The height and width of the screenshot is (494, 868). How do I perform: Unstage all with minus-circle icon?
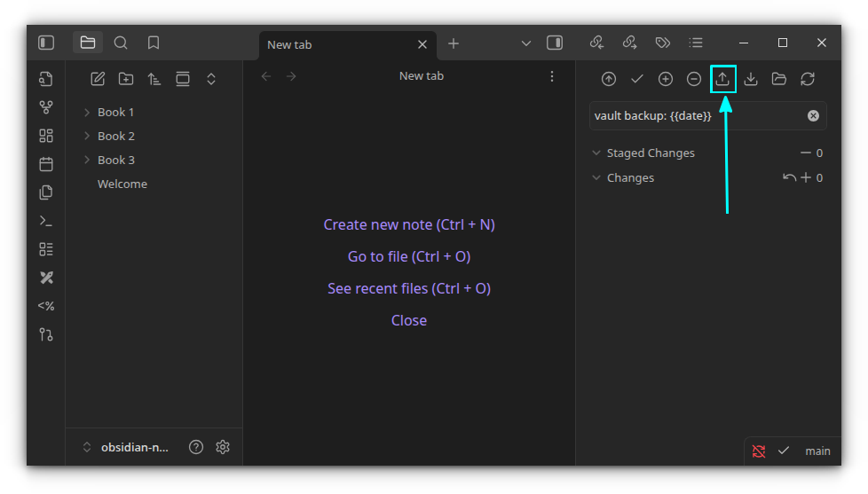694,79
